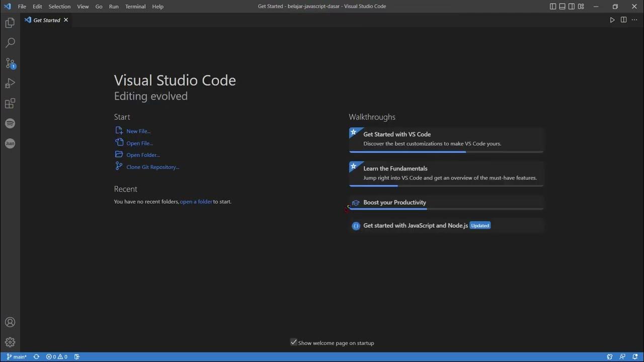Open the Boost your Productivity walkthrough
The image size is (644, 362).
point(394,203)
